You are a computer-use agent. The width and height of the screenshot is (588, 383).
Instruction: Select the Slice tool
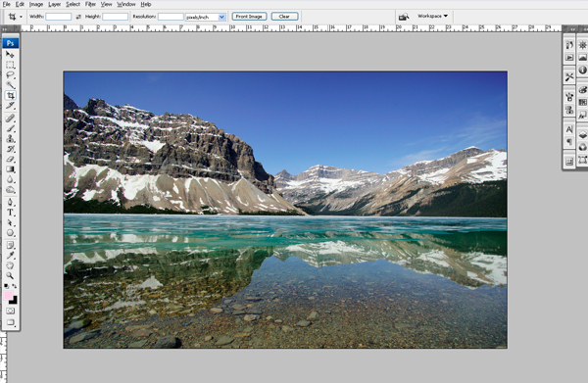(x=10, y=106)
